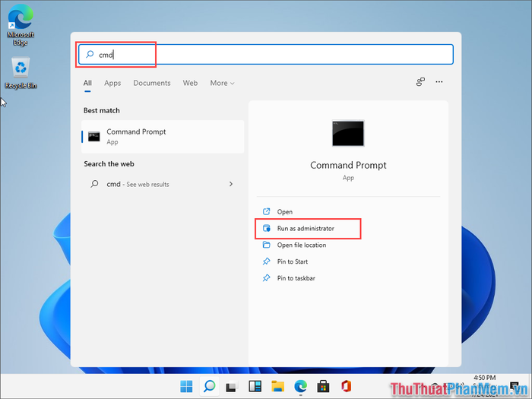Viewport: 532px width, 399px height.
Task: Click Run as administrator
Action: pos(306,229)
